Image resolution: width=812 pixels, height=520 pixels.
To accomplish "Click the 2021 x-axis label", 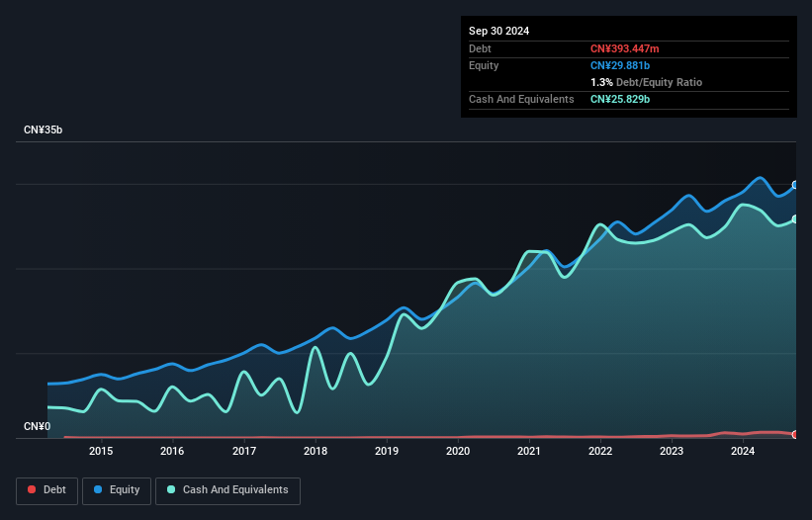I will click(x=529, y=451).
